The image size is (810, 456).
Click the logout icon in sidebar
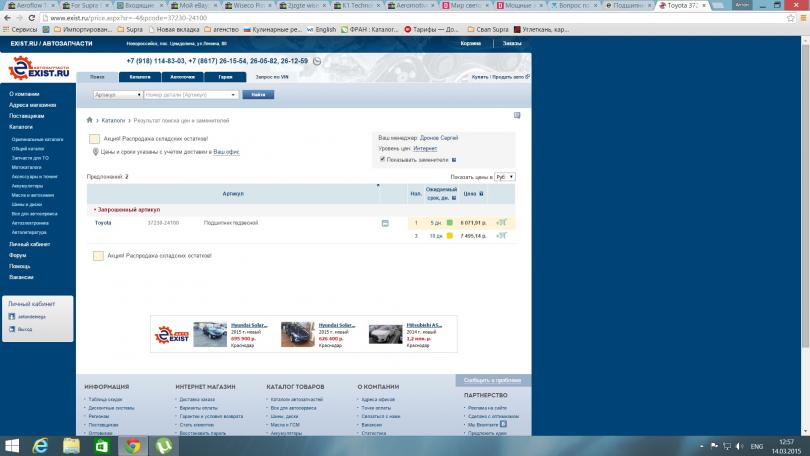(x=12, y=329)
